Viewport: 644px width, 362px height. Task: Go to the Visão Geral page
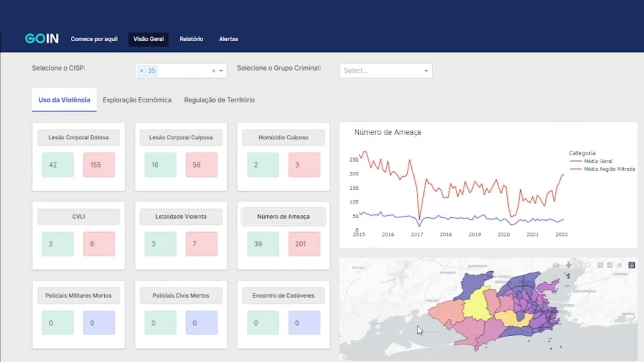(x=149, y=39)
